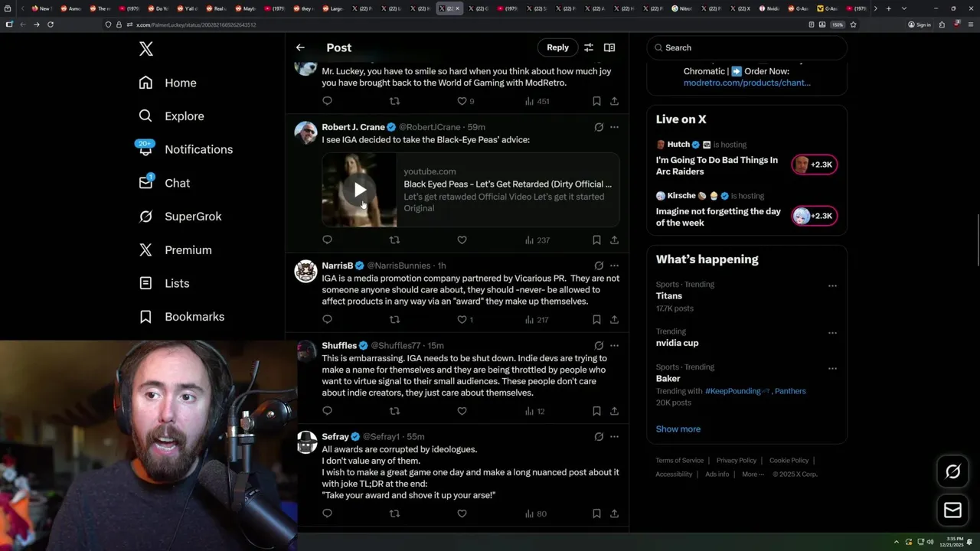Repost NarrisB's post
The height and width of the screenshot is (551, 980).
point(394,320)
